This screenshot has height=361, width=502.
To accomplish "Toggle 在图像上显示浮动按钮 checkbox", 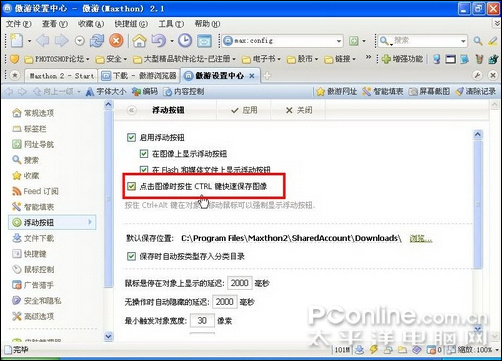I will (144, 154).
